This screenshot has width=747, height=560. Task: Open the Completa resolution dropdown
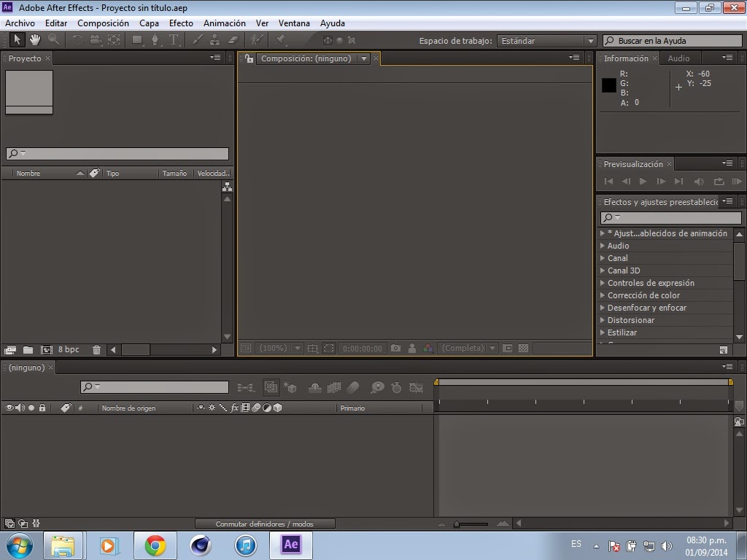[468, 348]
